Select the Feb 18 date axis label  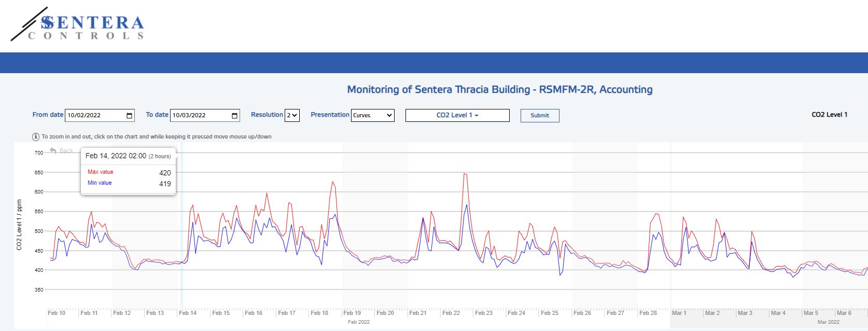(319, 313)
